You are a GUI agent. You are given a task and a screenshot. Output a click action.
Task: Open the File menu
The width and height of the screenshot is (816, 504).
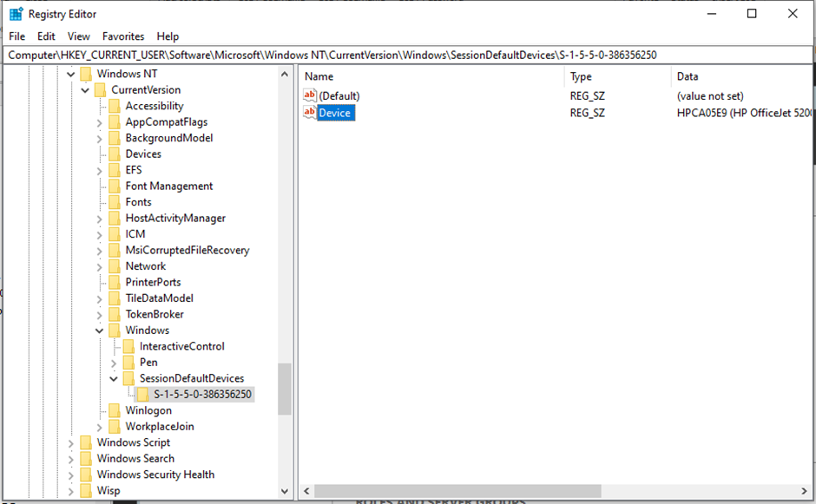pyautogui.click(x=17, y=36)
